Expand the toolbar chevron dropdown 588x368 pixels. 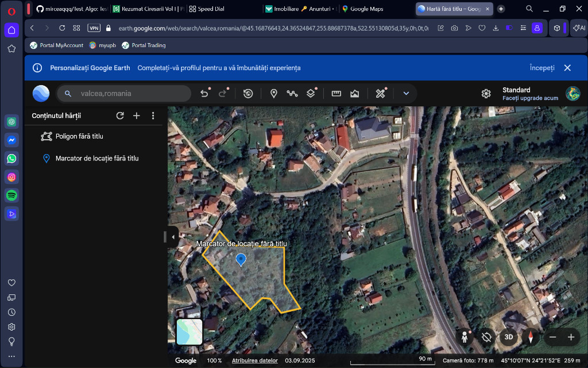[x=406, y=94]
